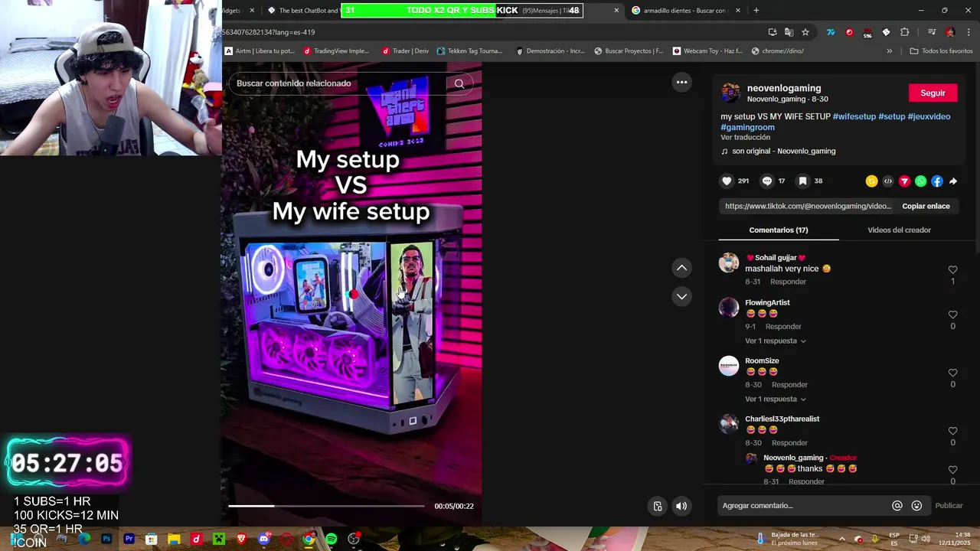Click the share arrow icon for more options
The height and width of the screenshot is (551, 980).
tap(953, 181)
